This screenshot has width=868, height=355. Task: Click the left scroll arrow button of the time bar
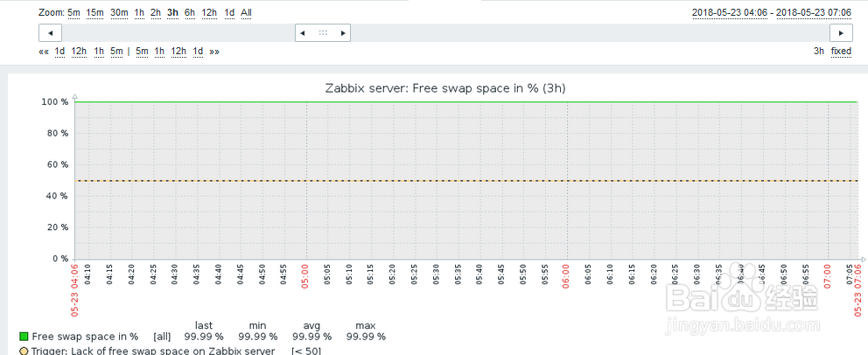pos(50,32)
